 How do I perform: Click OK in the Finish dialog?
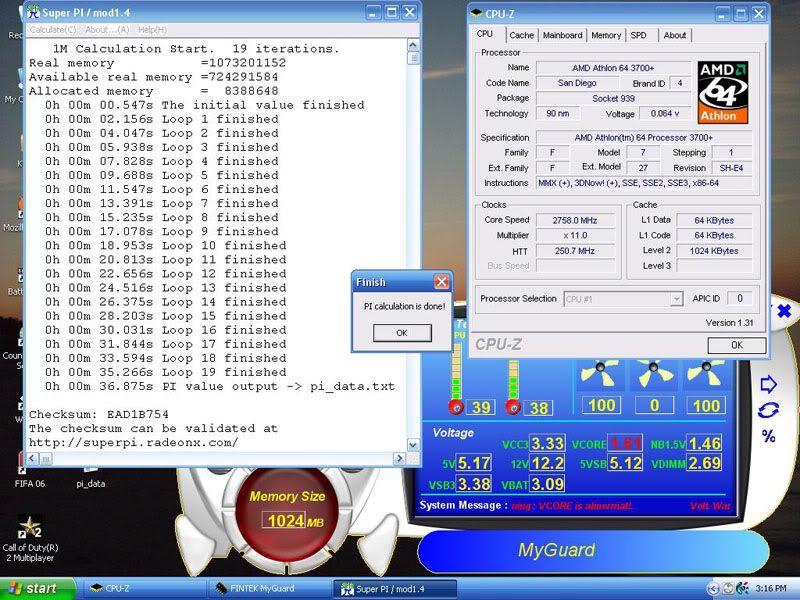(x=402, y=333)
